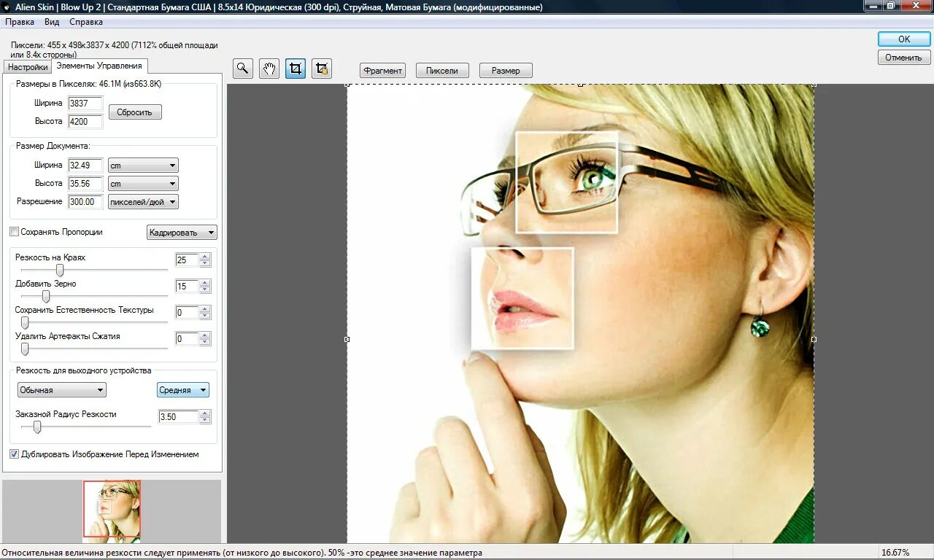Click the document width field 32.49
This screenshot has height=560, width=934.
point(85,166)
